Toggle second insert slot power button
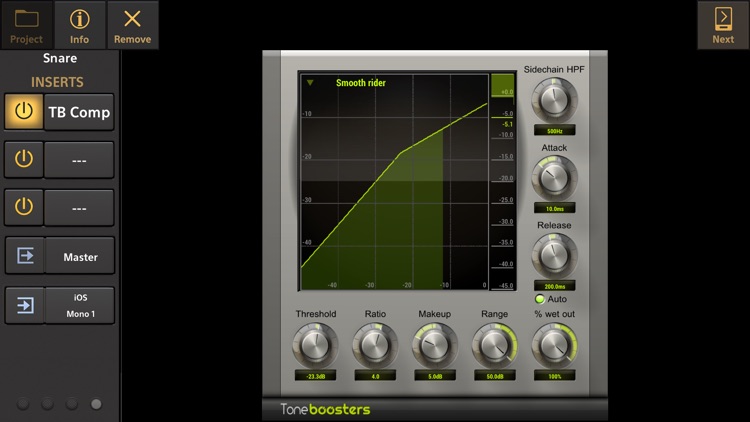This screenshot has height=422, width=750. (23, 159)
